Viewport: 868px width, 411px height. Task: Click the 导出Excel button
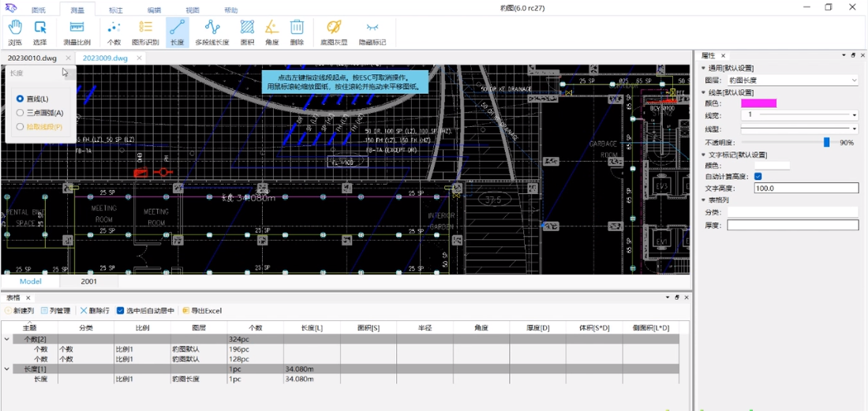[203, 311]
